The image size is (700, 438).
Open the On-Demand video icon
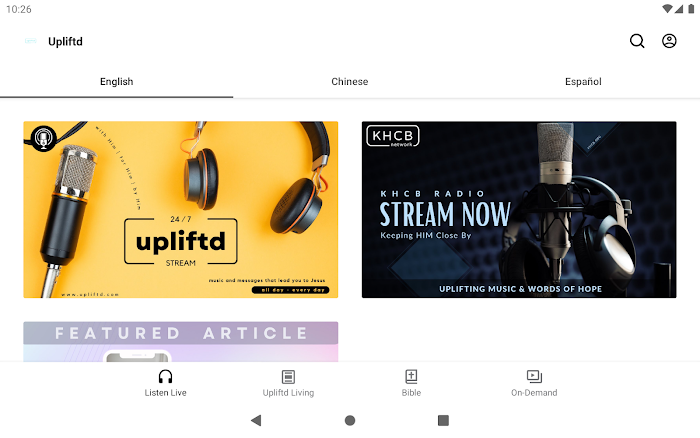(x=534, y=376)
